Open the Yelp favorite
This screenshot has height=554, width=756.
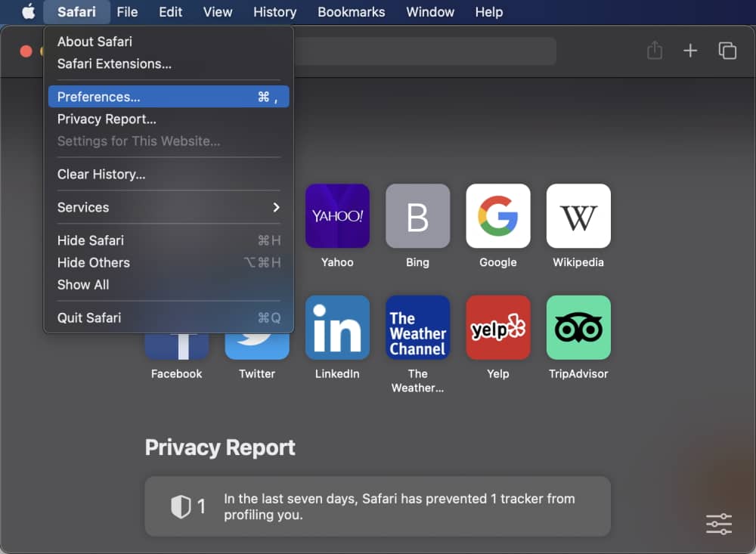pos(497,327)
